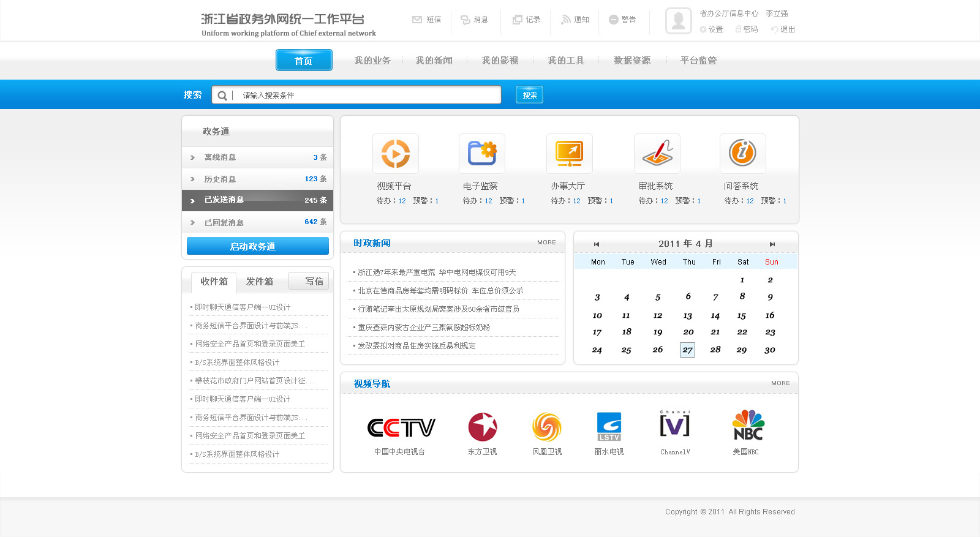Screen dimensions: 980x537
Task: Click user name 李立强 in header
Action: click(777, 13)
